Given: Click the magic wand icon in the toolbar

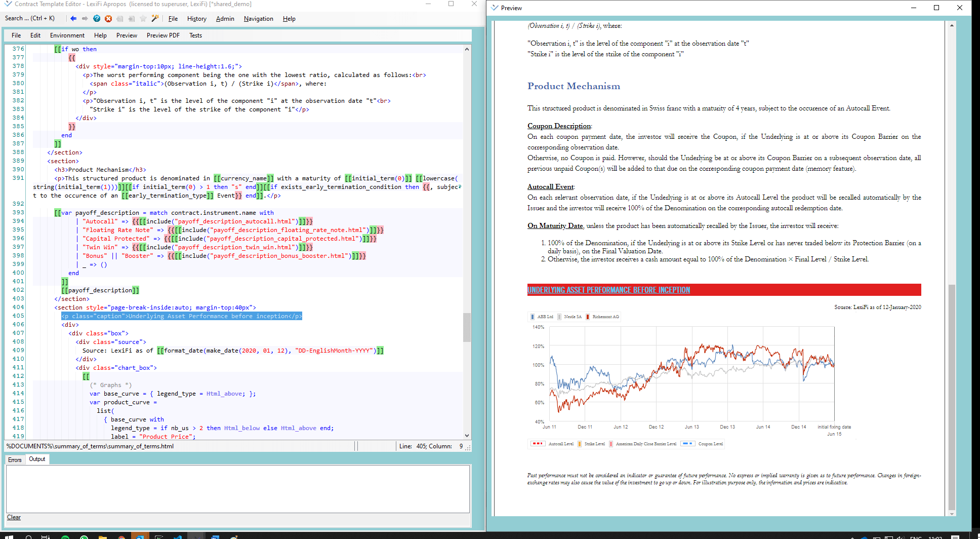Looking at the screenshot, I should (155, 18).
